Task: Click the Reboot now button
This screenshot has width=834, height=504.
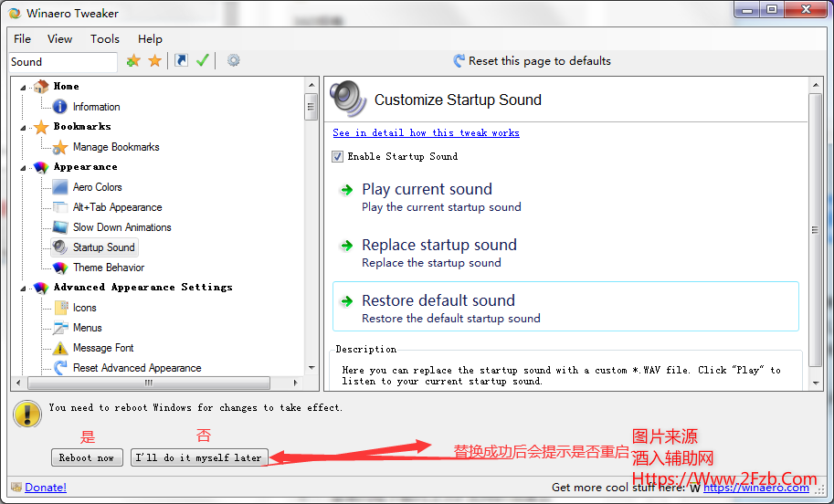Action: [x=87, y=457]
